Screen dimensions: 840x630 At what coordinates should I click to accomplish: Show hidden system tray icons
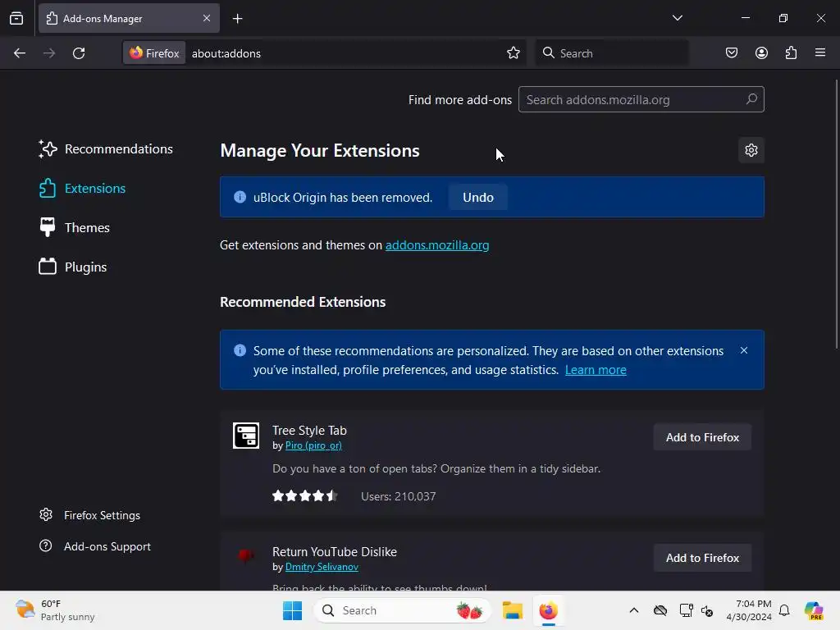pyautogui.click(x=634, y=610)
